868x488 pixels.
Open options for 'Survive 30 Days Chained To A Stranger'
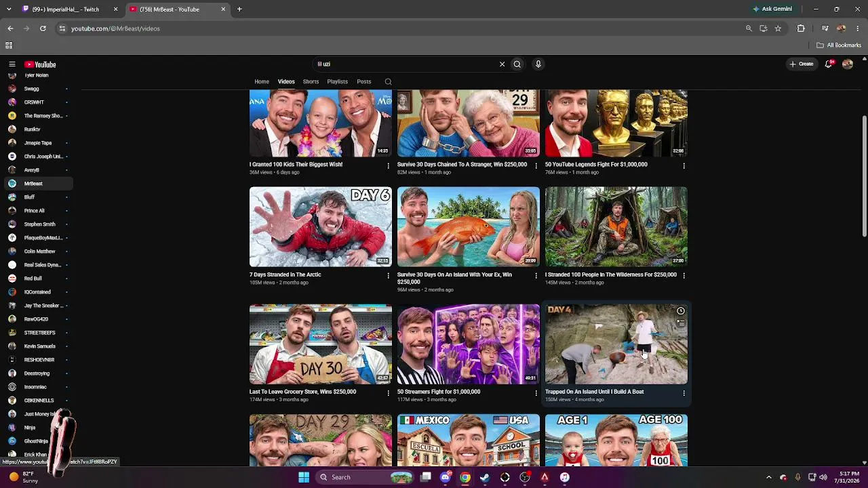tap(536, 166)
